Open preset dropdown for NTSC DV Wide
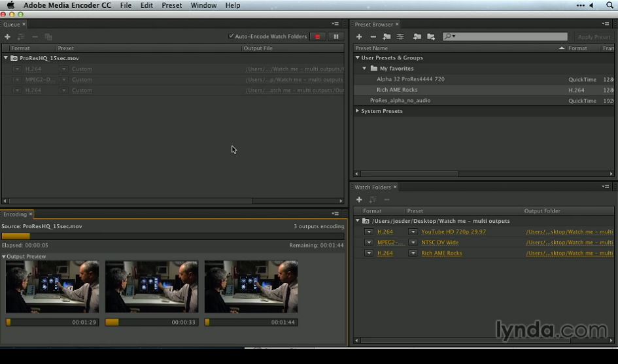Screen dimensions: 618x364 pos(413,242)
